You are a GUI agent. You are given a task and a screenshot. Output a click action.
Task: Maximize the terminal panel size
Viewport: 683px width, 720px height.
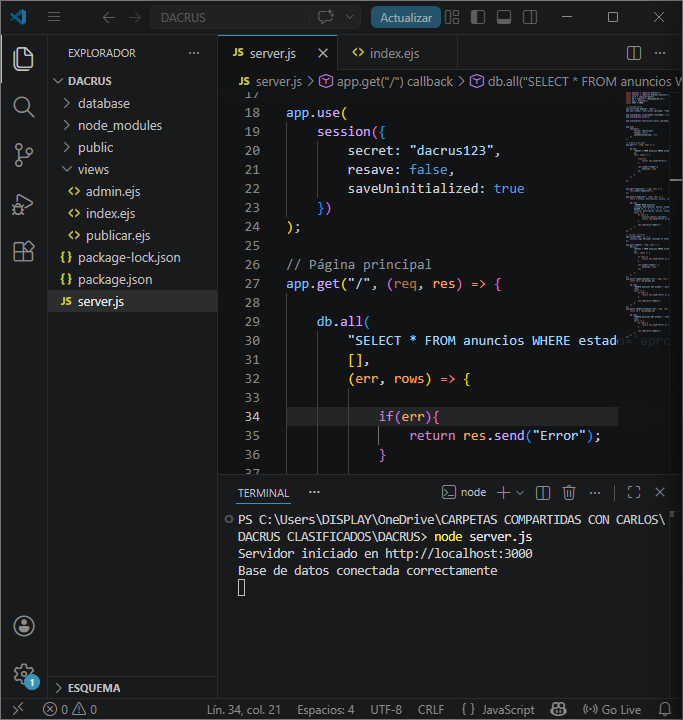click(x=634, y=493)
